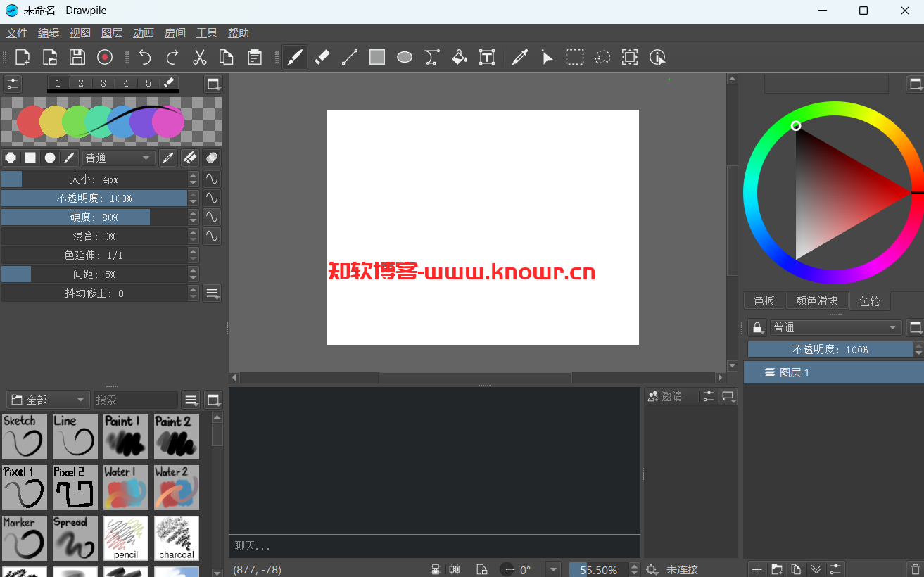Open layer blend mode dropdown
Image resolution: width=924 pixels, height=577 pixels.
pyautogui.click(x=836, y=327)
